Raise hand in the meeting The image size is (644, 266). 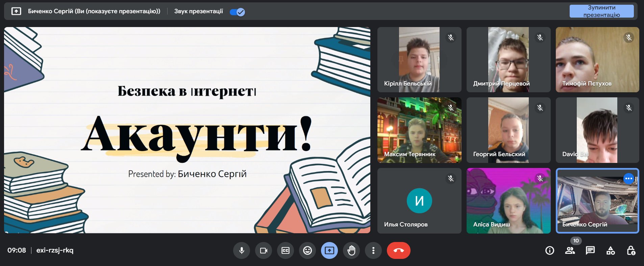coord(351,250)
